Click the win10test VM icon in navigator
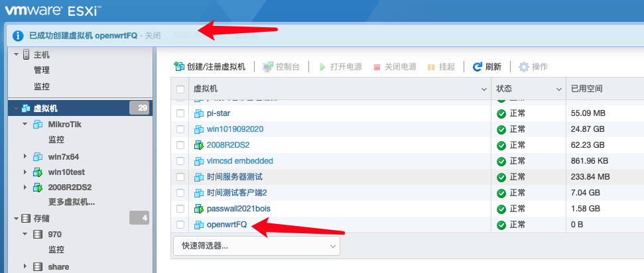The image size is (644, 273). coord(38,172)
